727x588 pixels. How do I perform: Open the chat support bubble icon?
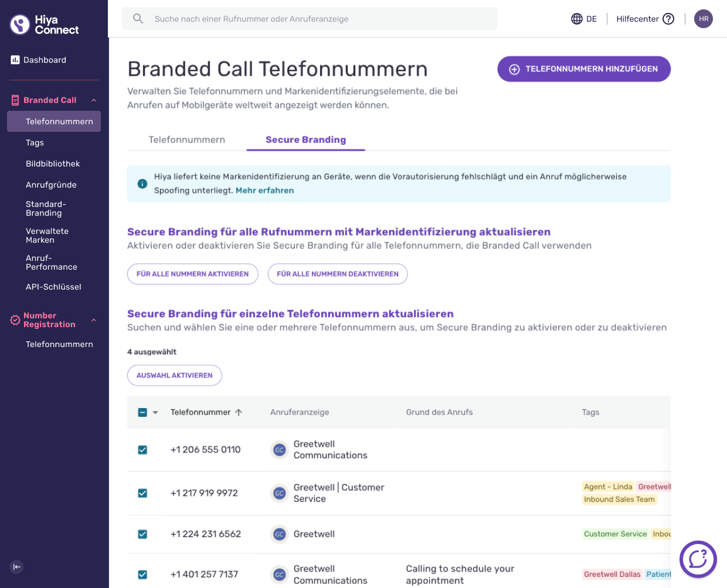point(698,559)
